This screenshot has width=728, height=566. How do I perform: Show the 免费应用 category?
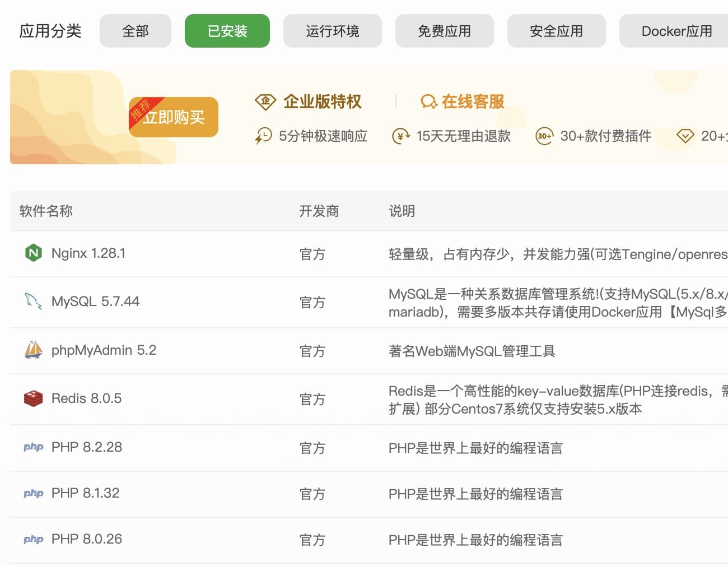point(445,31)
